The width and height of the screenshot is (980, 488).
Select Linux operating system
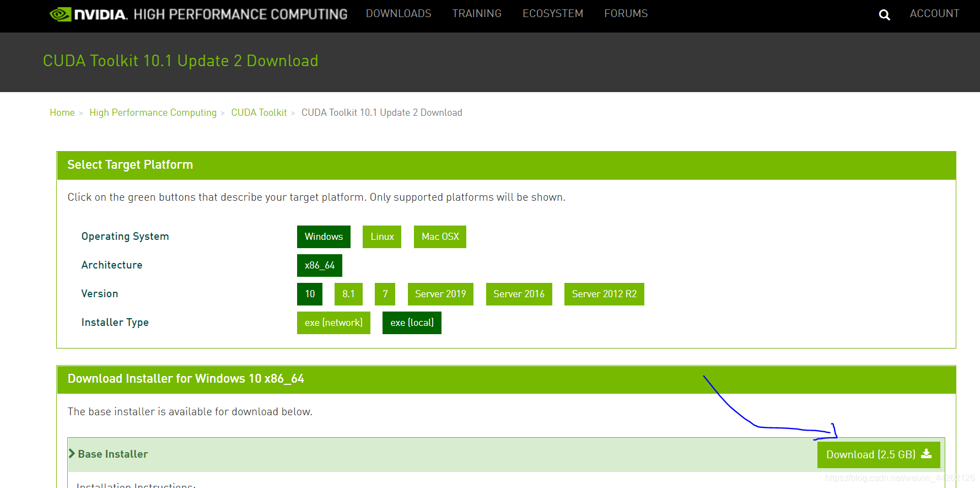click(x=382, y=237)
